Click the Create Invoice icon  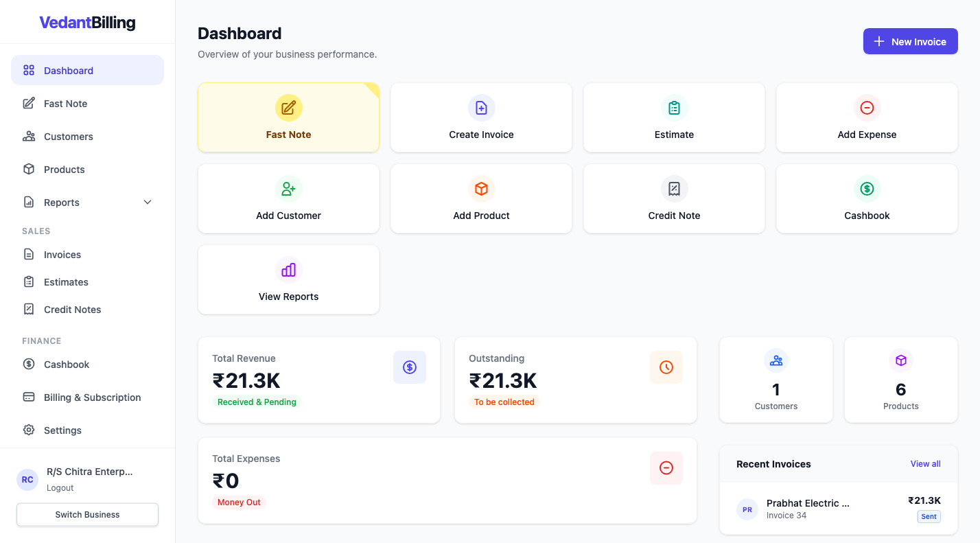[481, 108]
